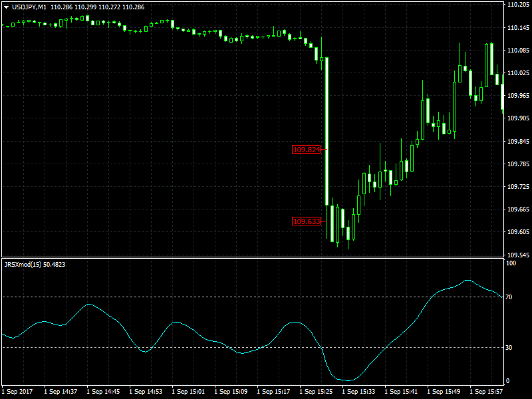Click the 1 Sep 15:33 time label
The image size is (532, 399).
tap(358, 392)
